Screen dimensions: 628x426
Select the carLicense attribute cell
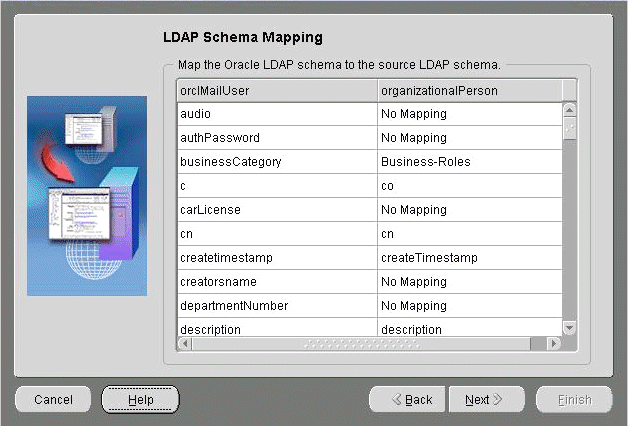[277, 210]
